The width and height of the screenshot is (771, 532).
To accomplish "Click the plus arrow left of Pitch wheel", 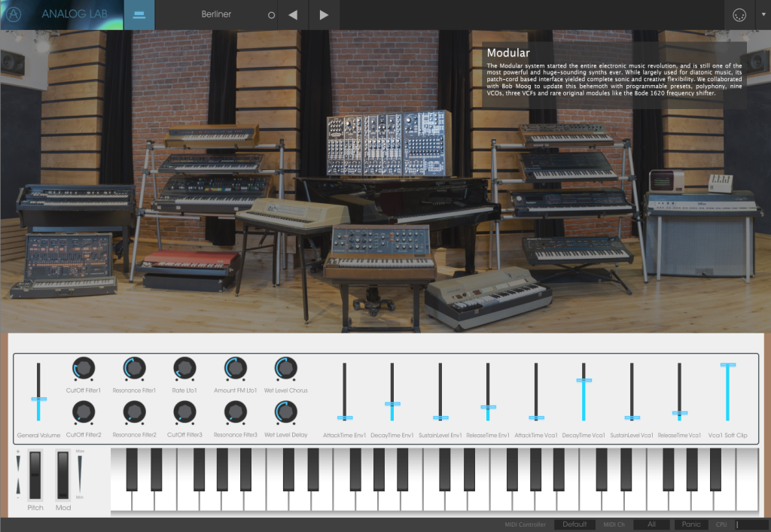I will coord(18,462).
